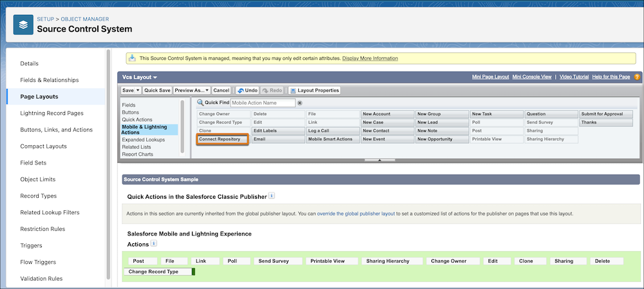Image resolution: width=644 pixels, height=289 pixels.
Task: Click the Sharing Hierarchy action in green area
Action: click(392, 261)
